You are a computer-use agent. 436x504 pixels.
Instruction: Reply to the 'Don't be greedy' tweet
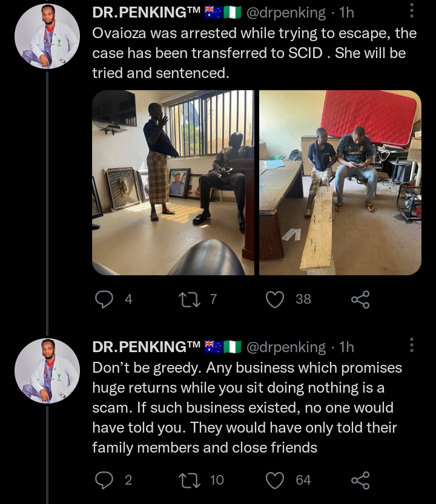104,480
